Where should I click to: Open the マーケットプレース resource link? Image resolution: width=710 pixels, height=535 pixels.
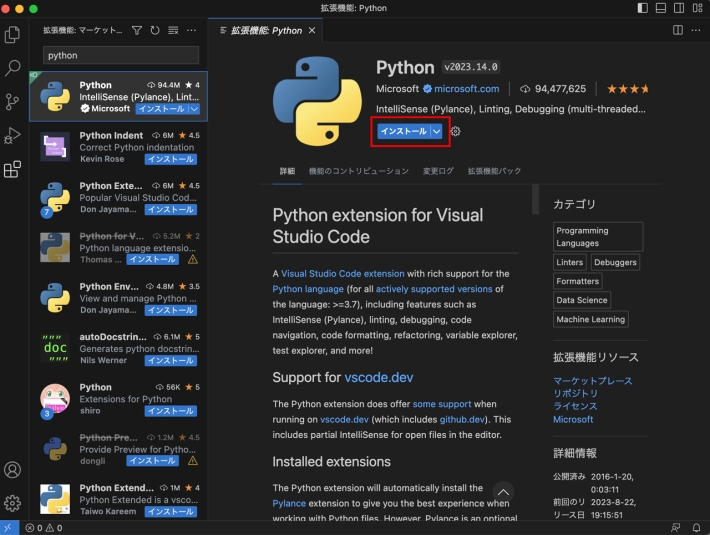[593, 381]
